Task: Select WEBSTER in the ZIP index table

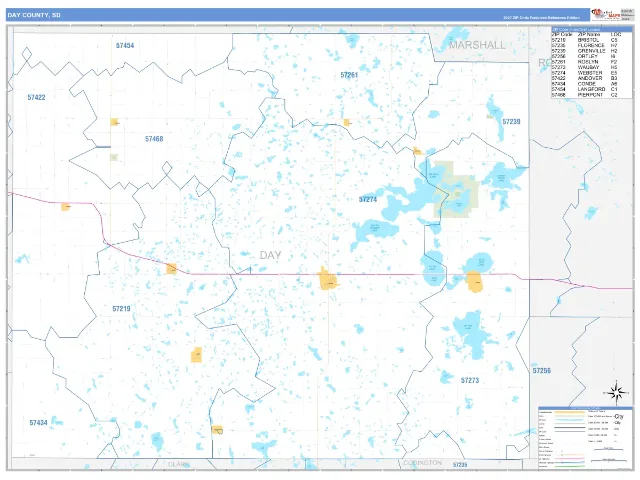Action: coord(590,73)
